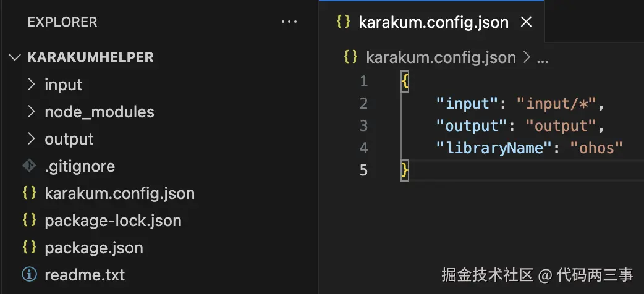Image resolution: width=644 pixels, height=294 pixels.
Task: Collapse the KARAKUMHELPER project root
Action: (15, 57)
